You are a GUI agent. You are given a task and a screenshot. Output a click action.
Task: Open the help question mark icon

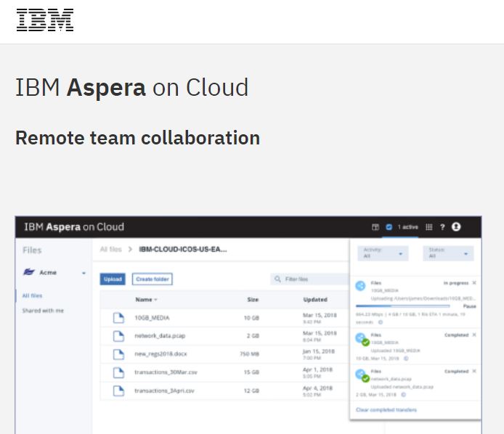pos(442,227)
